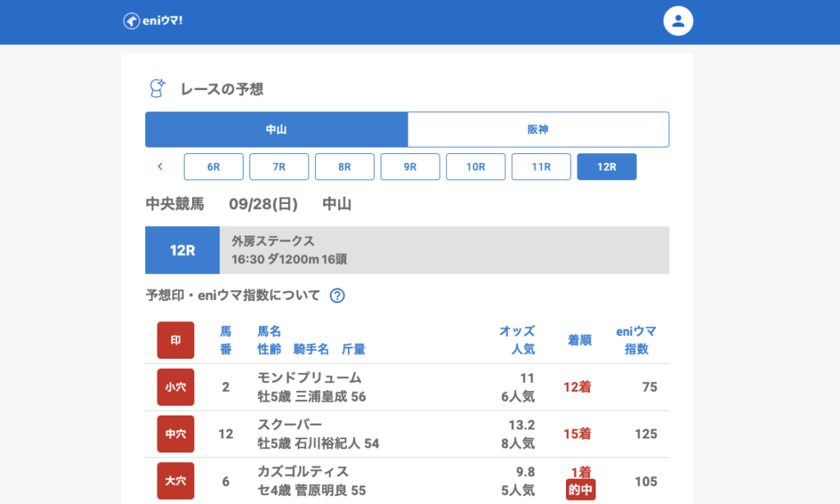Select the 中山 racecourse tab
The width and height of the screenshot is (840, 504).
click(276, 129)
